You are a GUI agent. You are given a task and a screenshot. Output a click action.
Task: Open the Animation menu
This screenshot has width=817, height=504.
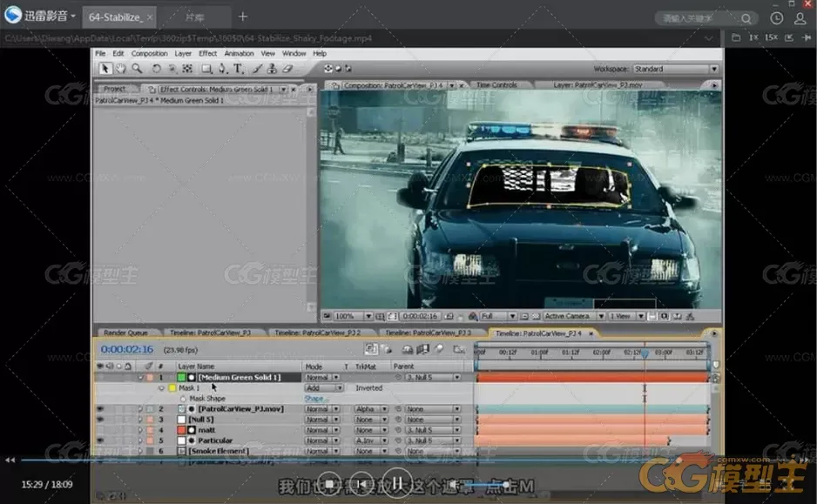pyautogui.click(x=240, y=53)
